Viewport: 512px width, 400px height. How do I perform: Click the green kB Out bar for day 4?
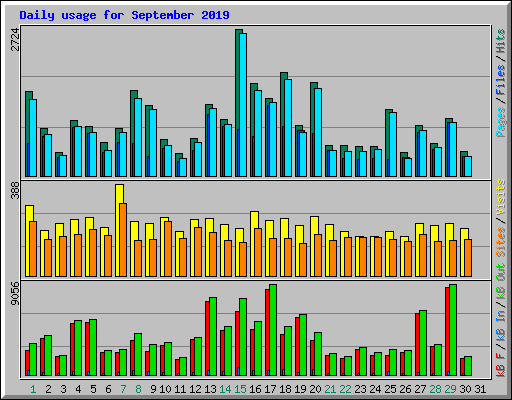(x=78, y=348)
